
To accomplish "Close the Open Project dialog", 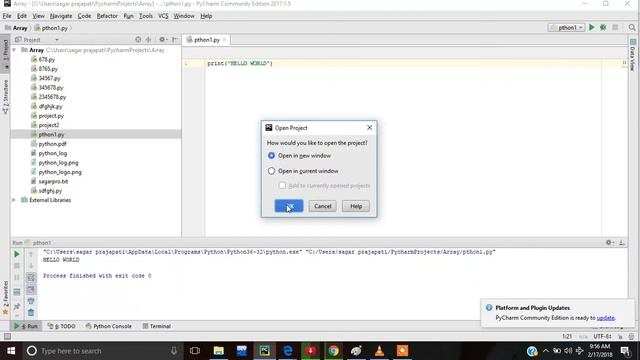I will click(369, 128).
